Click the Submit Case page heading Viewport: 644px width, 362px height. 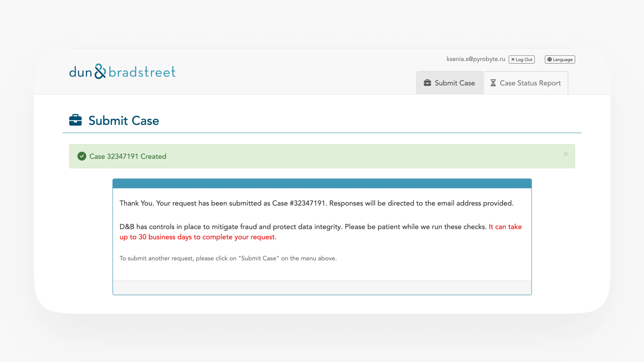point(124,121)
